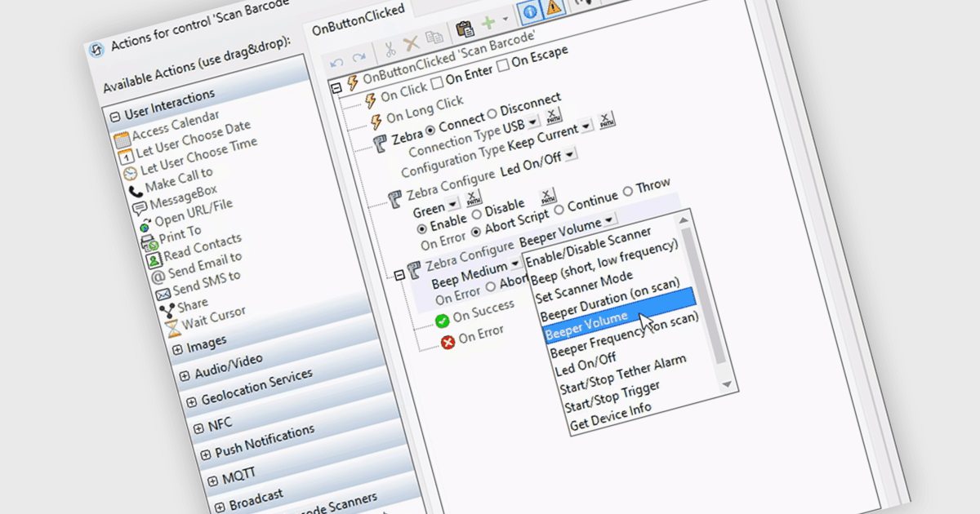Collapse the OnButtonClicked root tree node
980x514 pixels.
(336, 87)
